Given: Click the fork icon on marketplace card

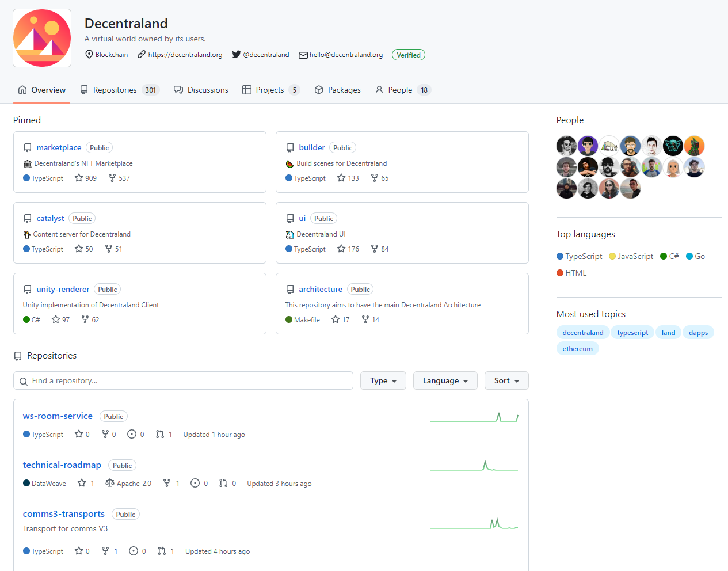Looking at the screenshot, I should pyautogui.click(x=112, y=178).
